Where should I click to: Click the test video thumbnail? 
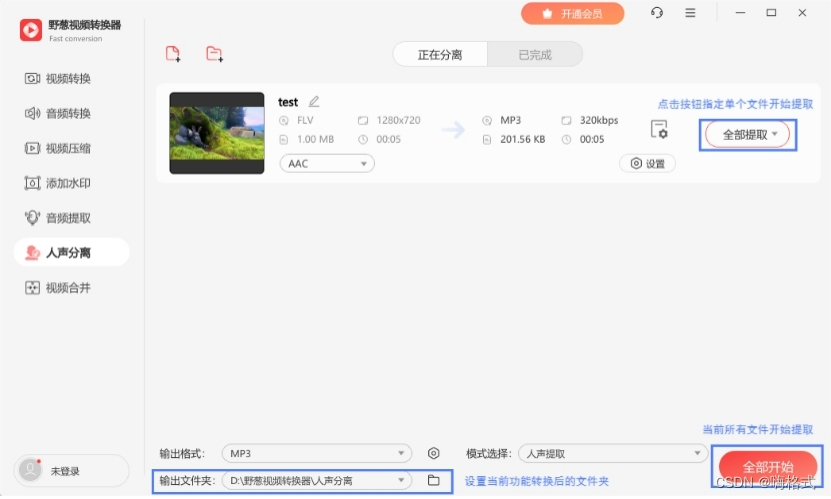[x=217, y=133]
